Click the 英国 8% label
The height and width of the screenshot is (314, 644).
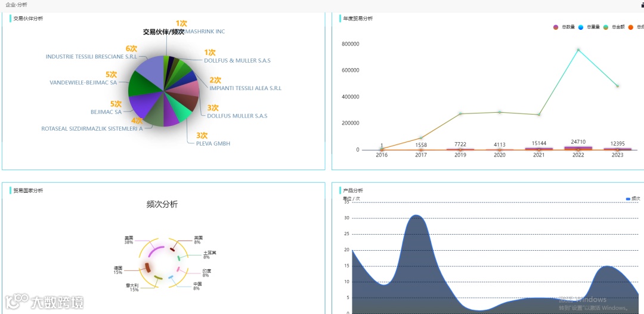(198, 240)
